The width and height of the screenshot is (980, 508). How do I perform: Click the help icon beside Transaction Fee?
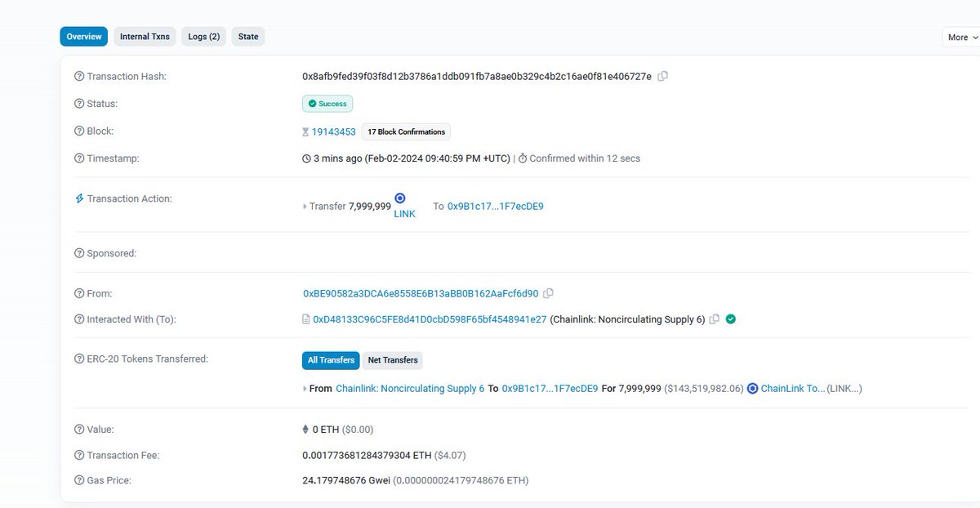79,455
